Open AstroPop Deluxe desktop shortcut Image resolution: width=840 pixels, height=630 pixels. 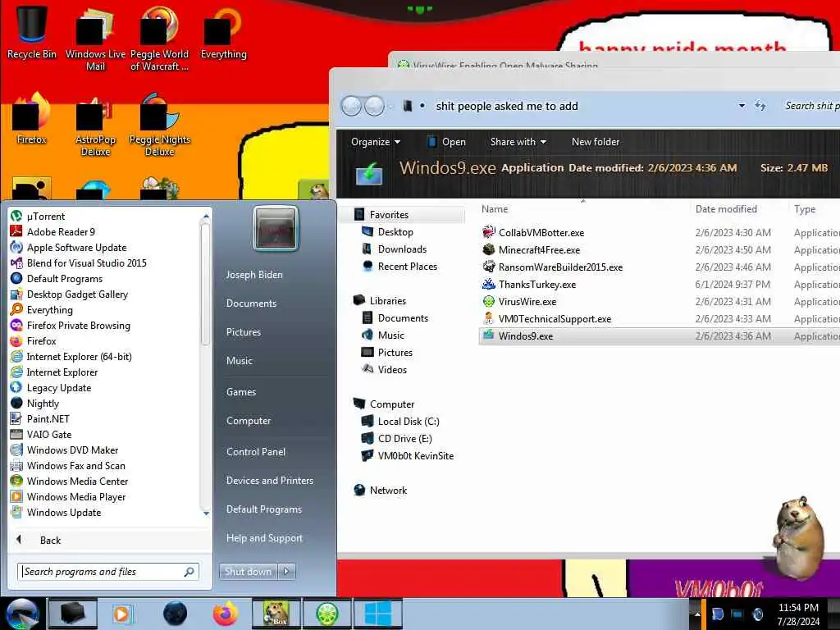95,125
